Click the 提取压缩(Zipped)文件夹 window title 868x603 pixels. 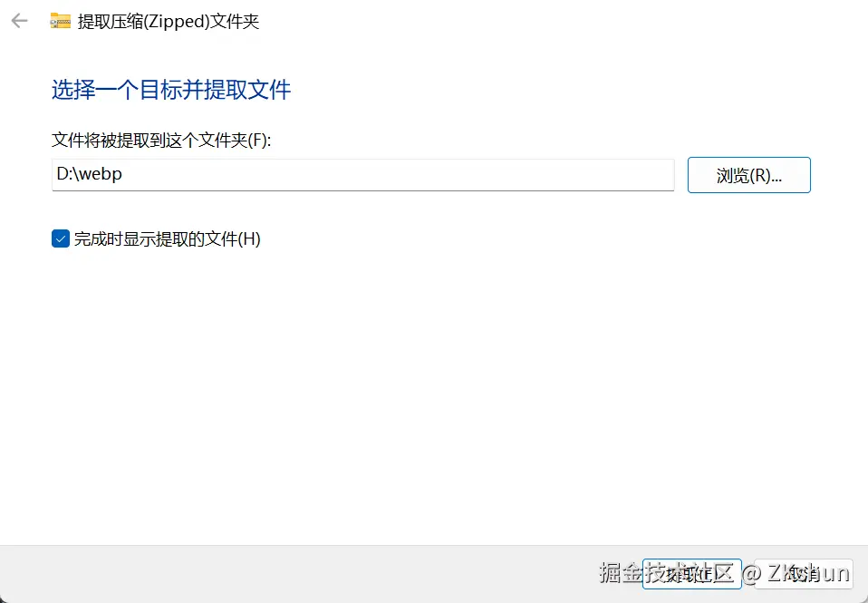point(169,22)
